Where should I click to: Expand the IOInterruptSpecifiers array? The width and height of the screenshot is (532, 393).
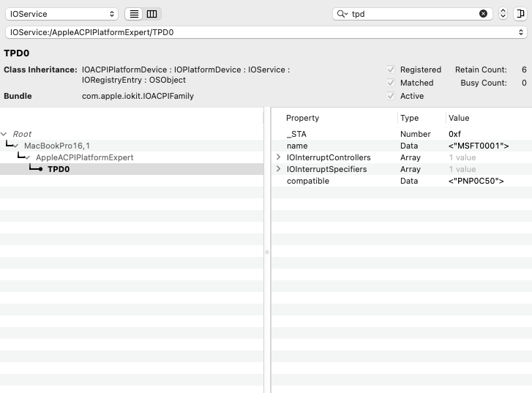[278, 169]
